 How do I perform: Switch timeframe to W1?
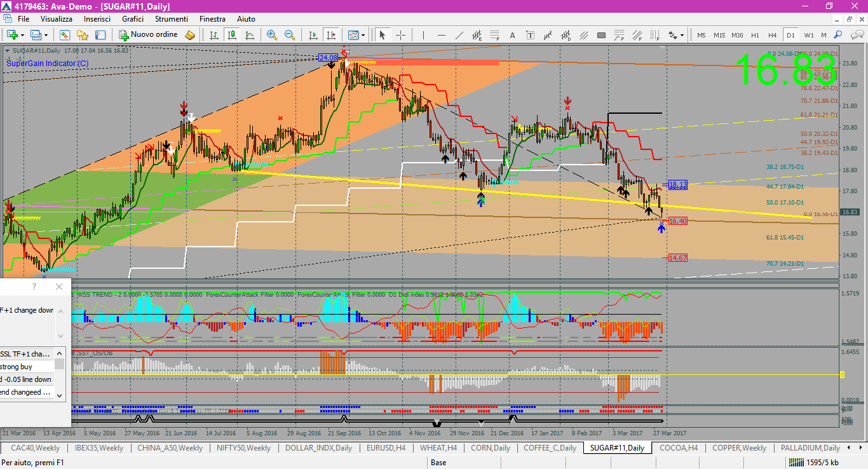click(x=808, y=35)
